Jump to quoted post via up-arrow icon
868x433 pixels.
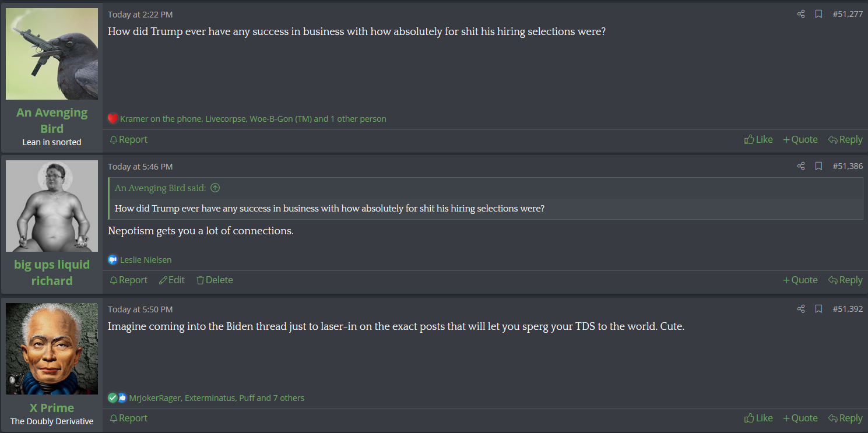pyautogui.click(x=215, y=188)
